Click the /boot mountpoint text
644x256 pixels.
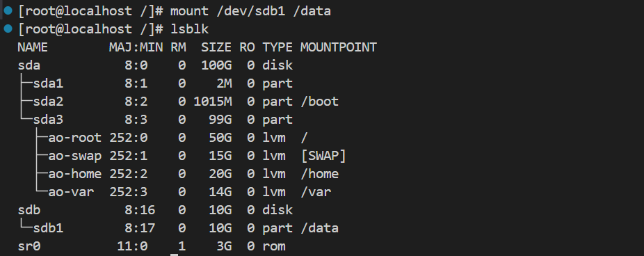pyautogui.click(x=319, y=102)
